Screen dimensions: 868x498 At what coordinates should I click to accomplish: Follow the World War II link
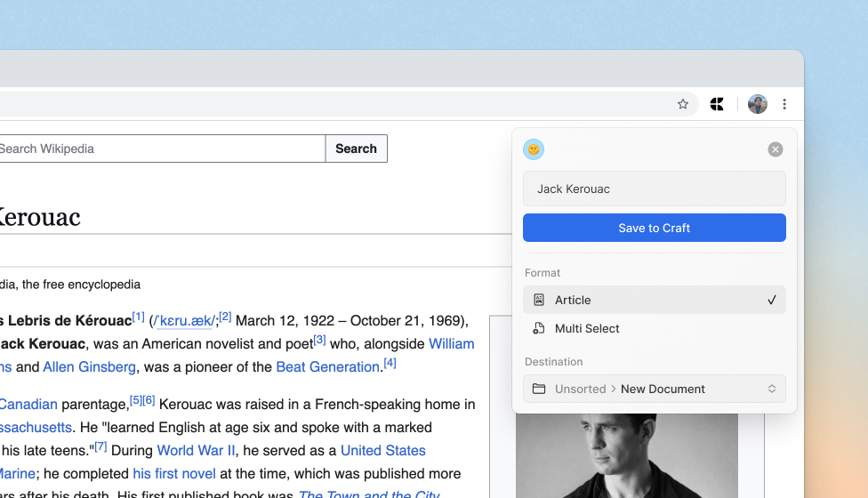point(196,450)
